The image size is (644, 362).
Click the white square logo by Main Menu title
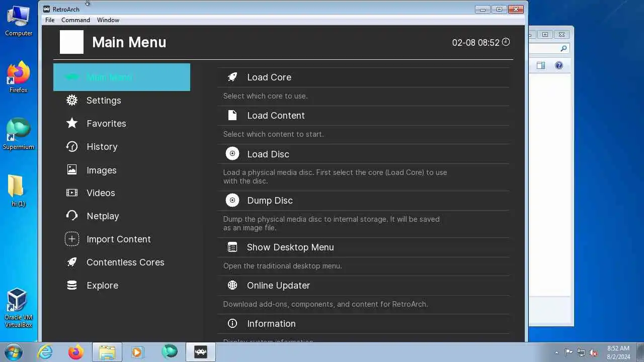coord(71,42)
